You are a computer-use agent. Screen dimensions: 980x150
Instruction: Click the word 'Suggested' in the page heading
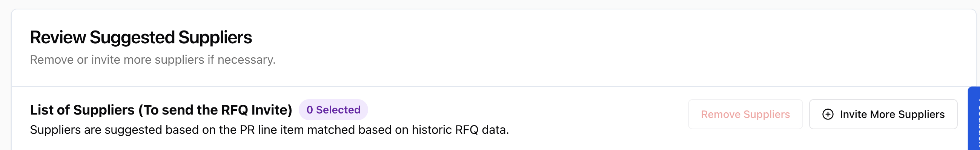point(132,37)
